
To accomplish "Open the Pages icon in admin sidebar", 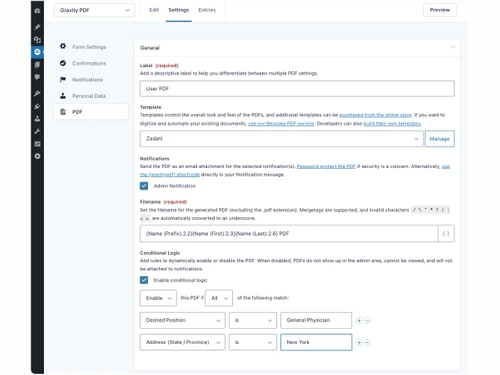I will tap(37, 64).
